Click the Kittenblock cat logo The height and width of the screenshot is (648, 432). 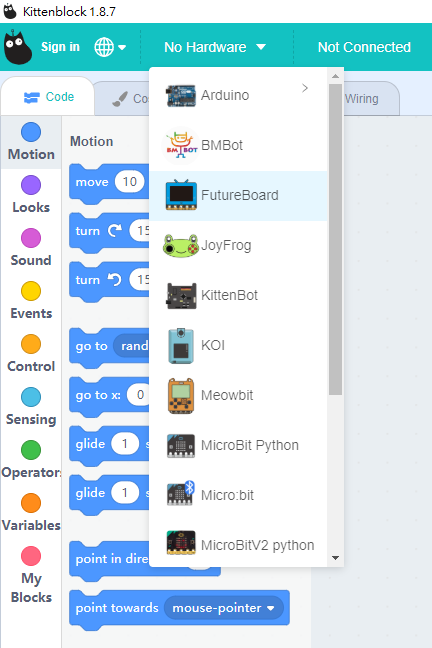[x=18, y=48]
